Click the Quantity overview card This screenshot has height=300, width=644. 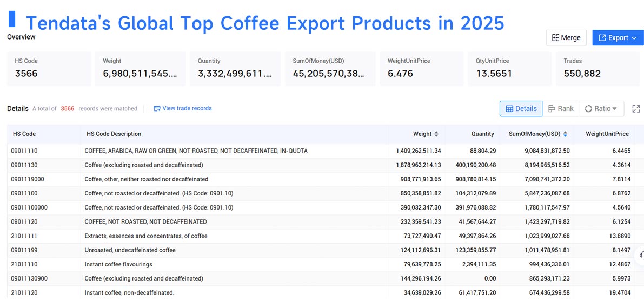click(235, 69)
